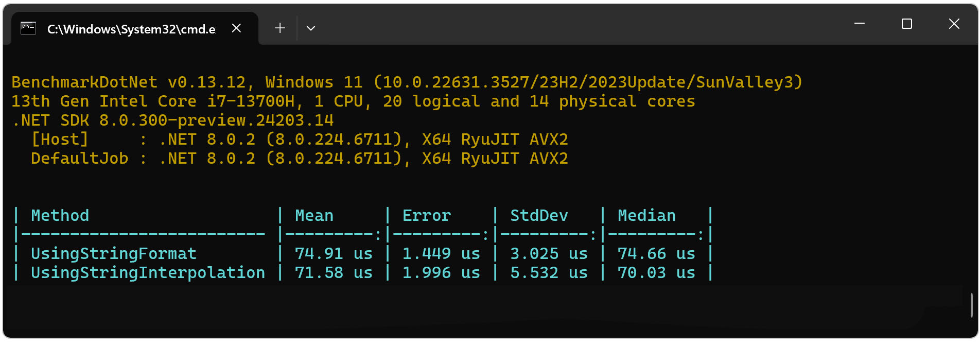Close the cmd.exe tab
The image size is (980, 347).
click(x=236, y=28)
